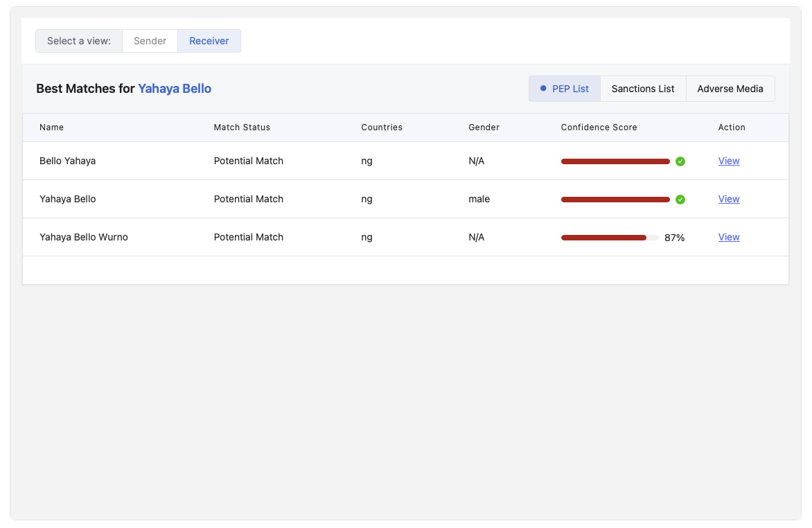Screen dimensions: 812x528
Task: Click the Confidence Score column header
Action: 599,127
